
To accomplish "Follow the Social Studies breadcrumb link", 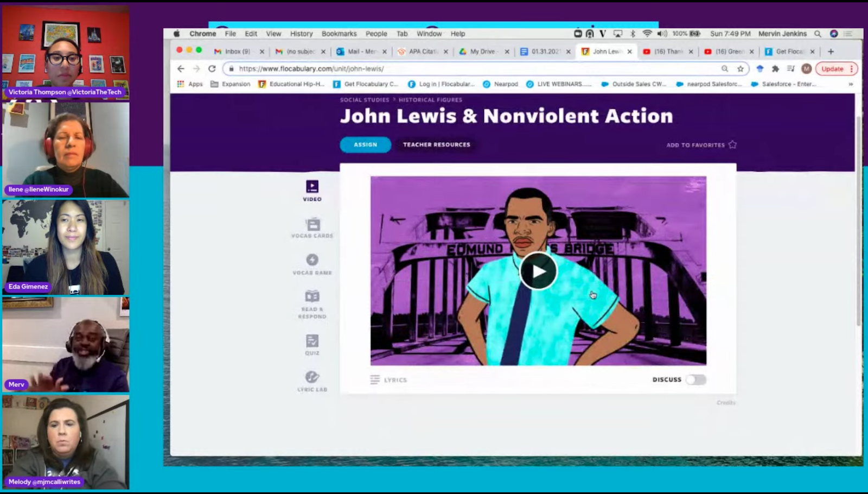I will coord(365,100).
